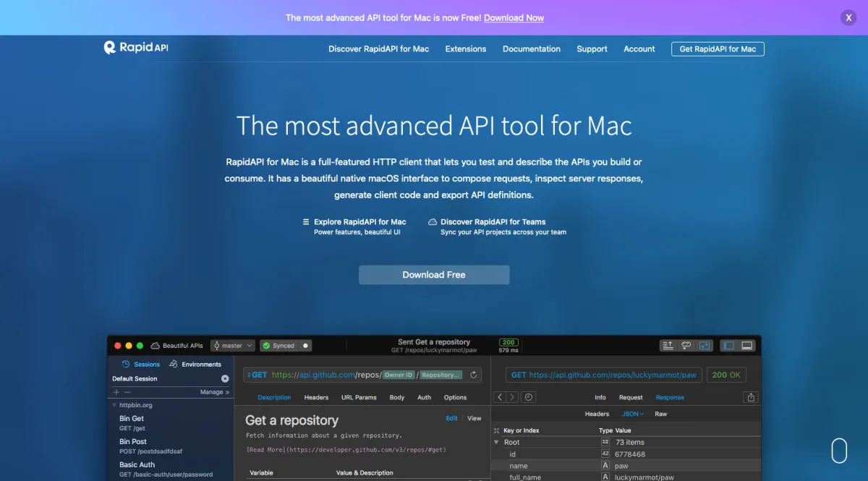Click the Download Now banner link
This screenshot has height=481, width=868.
coord(514,18)
